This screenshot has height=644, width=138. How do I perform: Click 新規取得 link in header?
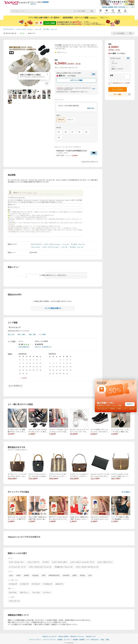pyautogui.click(x=45, y=2)
